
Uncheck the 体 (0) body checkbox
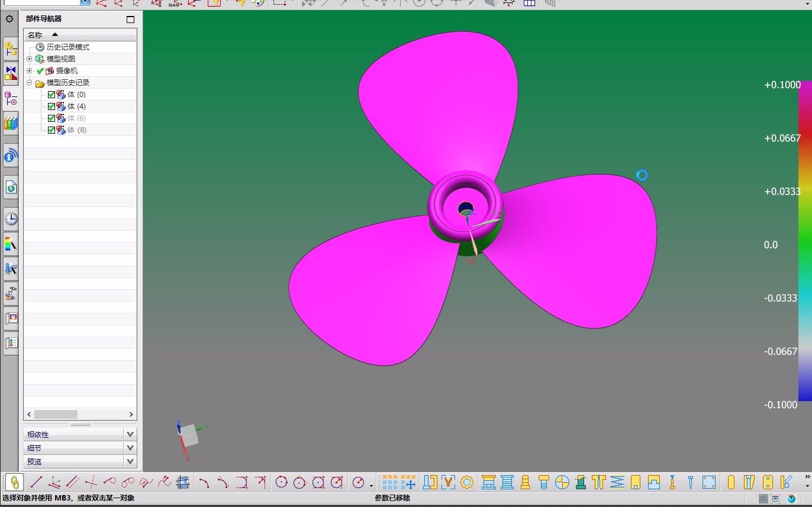coord(51,95)
